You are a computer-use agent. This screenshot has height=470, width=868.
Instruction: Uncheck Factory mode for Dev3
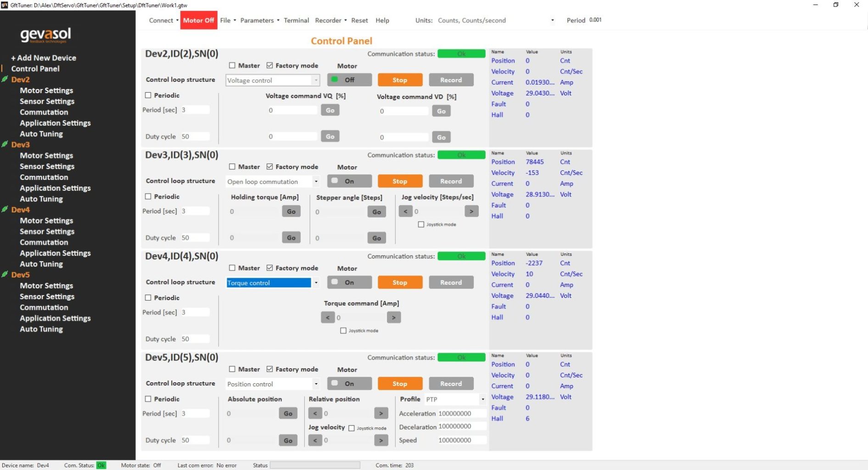[270, 167]
